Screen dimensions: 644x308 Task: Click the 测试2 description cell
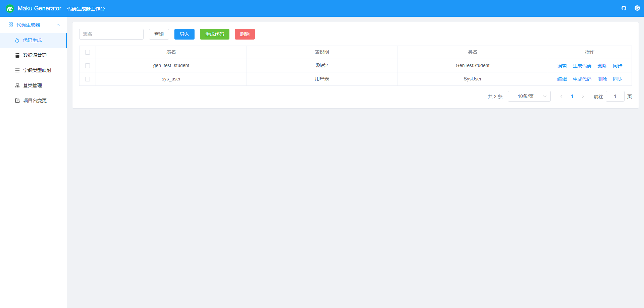pyautogui.click(x=322, y=65)
